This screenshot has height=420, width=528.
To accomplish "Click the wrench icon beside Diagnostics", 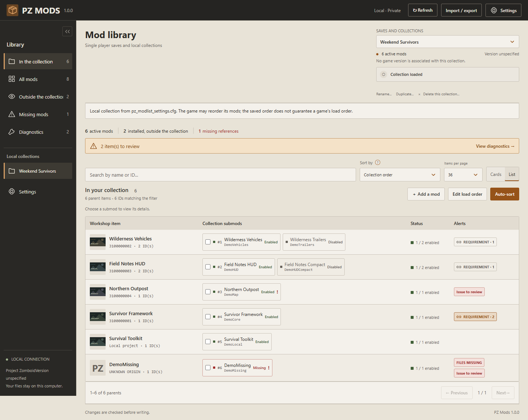I will point(12,132).
